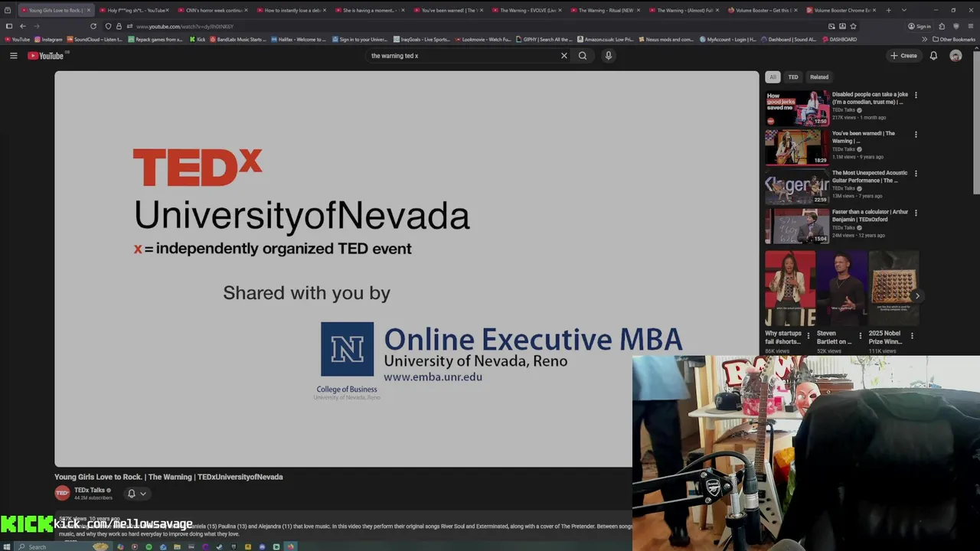Click the video title 'Young Girls Love to Rock'
The height and width of the screenshot is (551, 980).
pos(168,477)
